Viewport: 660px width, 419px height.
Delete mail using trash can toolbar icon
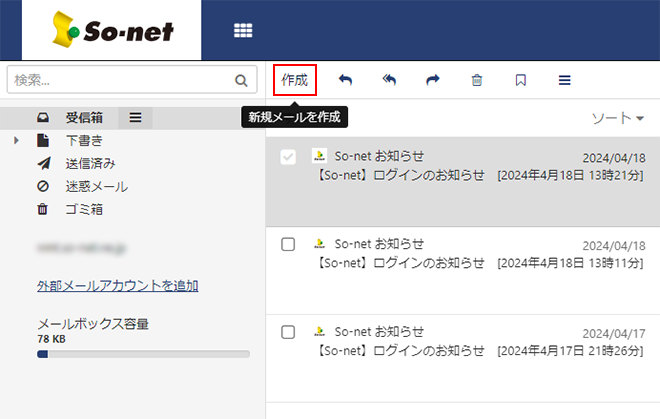pos(477,80)
